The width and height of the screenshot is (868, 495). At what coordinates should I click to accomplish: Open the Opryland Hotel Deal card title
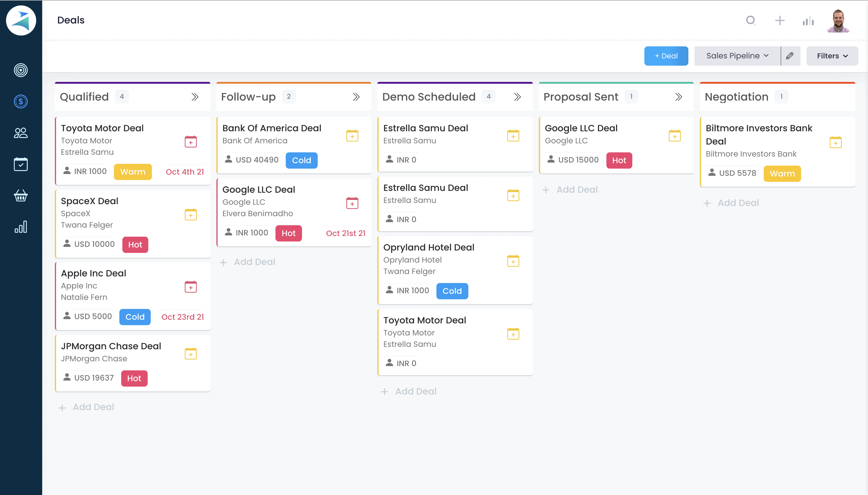[428, 247]
